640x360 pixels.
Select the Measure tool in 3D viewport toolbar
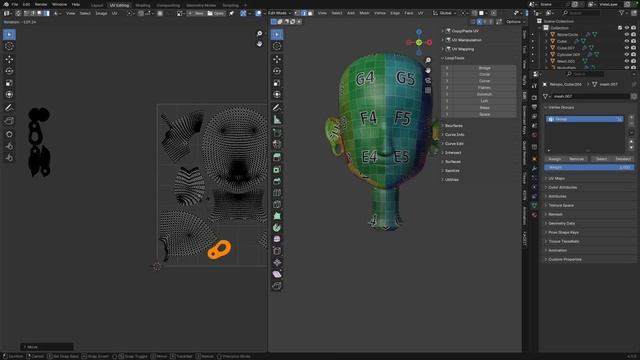[x=277, y=120]
